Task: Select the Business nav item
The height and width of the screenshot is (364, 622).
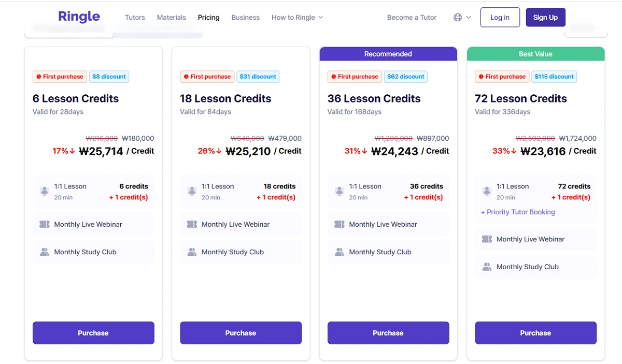Action: 245,17
